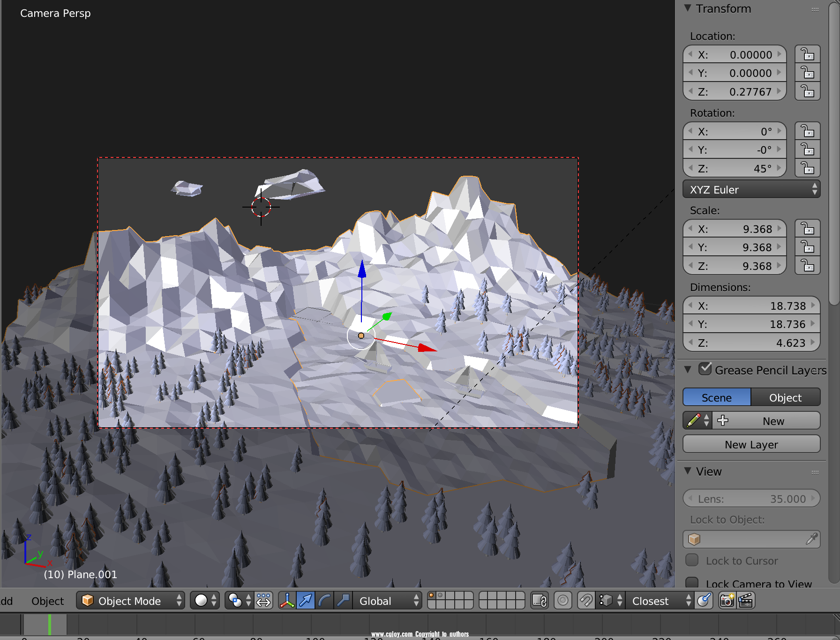Toggle manipulate center points icon
840x640 pixels.
pyautogui.click(x=263, y=601)
